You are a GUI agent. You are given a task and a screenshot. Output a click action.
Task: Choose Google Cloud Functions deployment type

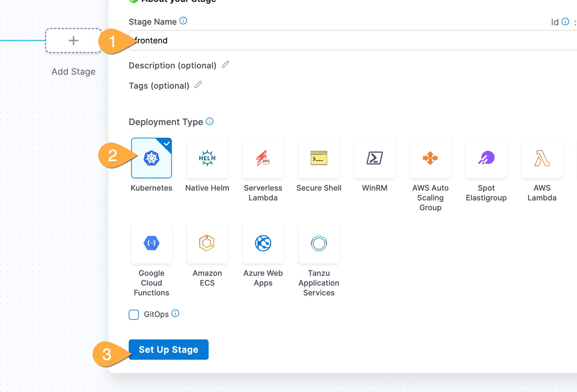(x=152, y=243)
